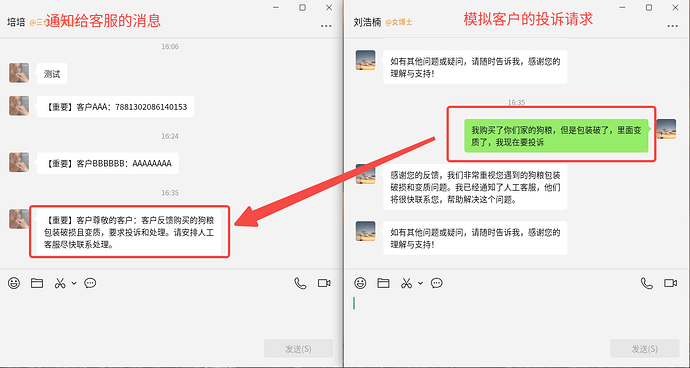The height and width of the screenshot is (368, 690).
Task: Select screenshot scissors tool in 培培 chat
Action: click(60, 283)
